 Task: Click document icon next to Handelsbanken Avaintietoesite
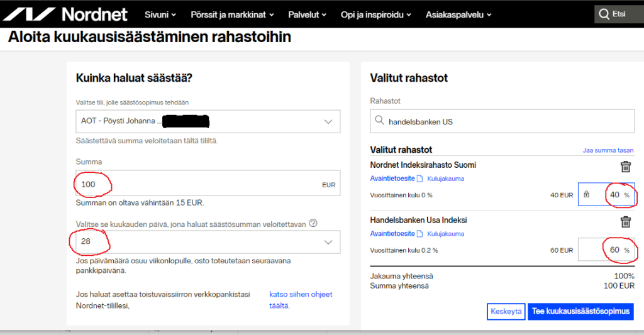419,234
